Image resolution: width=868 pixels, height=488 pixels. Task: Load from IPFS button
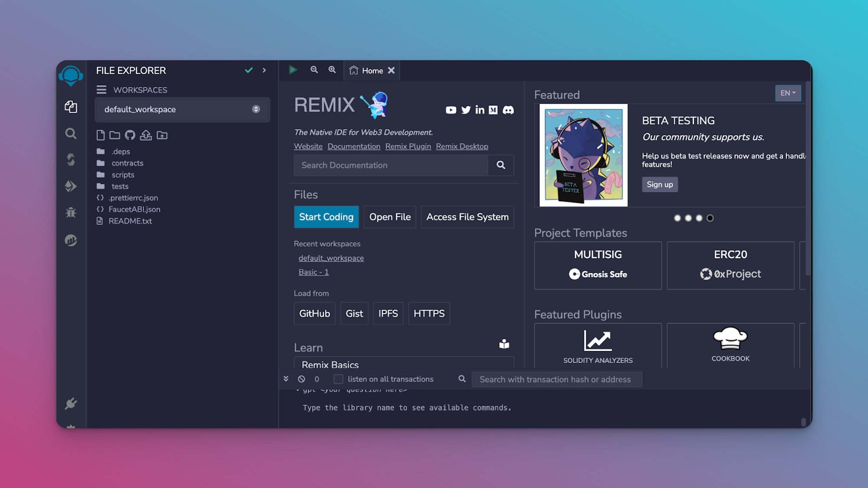click(388, 313)
